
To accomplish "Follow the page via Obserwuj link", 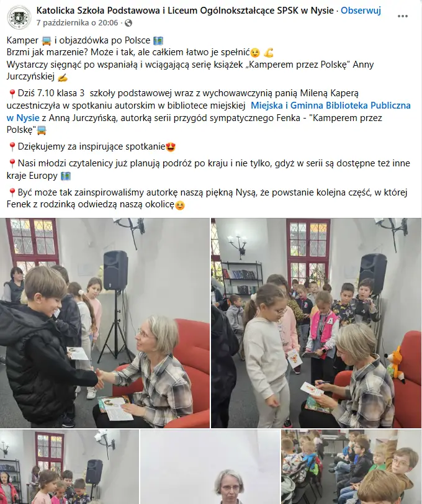I will (x=361, y=11).
